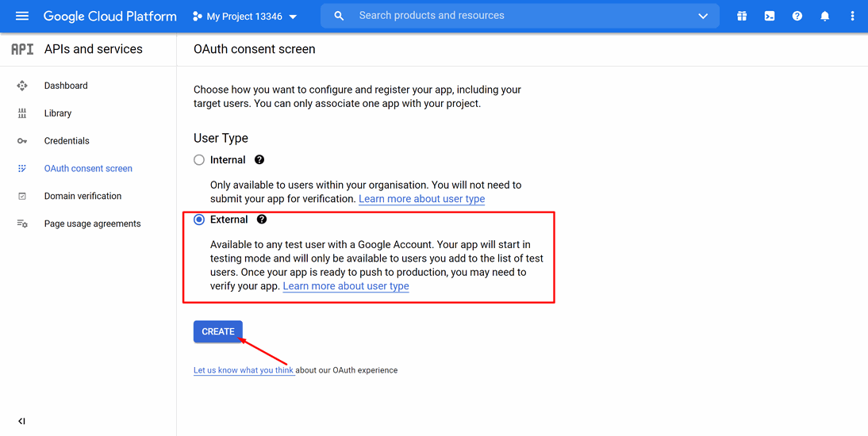
Task: Open the help question mark in header
Action: coord(797,16)
